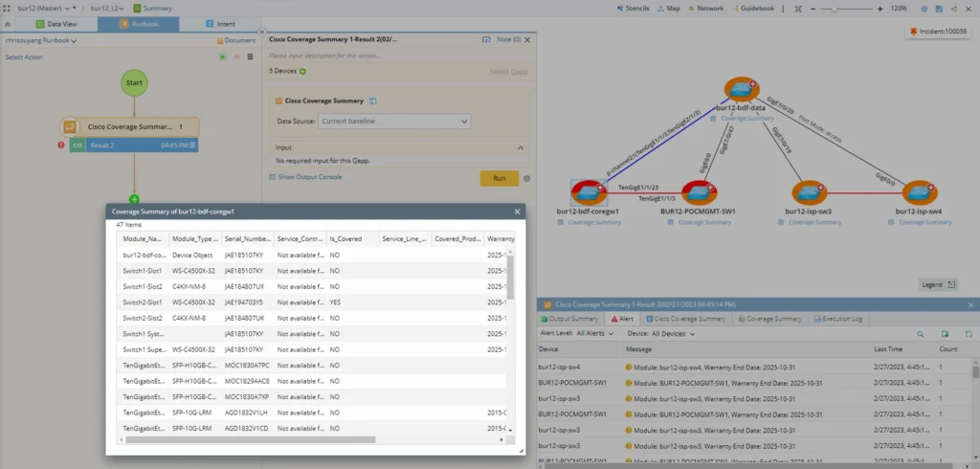Open the Data Source dropdown

tap(393, 121)
